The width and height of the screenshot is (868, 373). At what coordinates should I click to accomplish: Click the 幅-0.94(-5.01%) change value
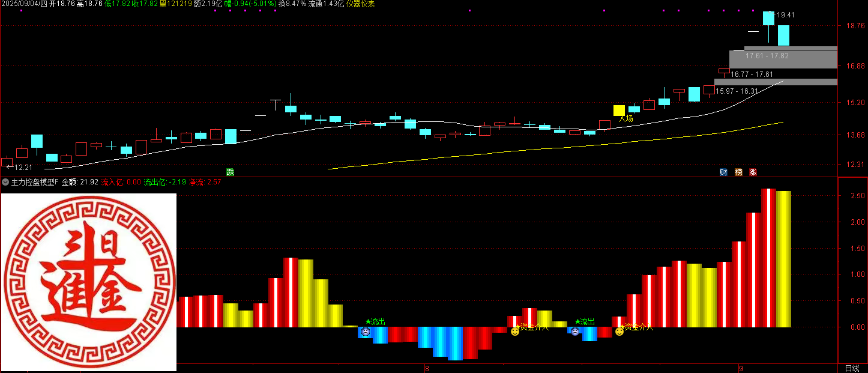tap(250, 4)
